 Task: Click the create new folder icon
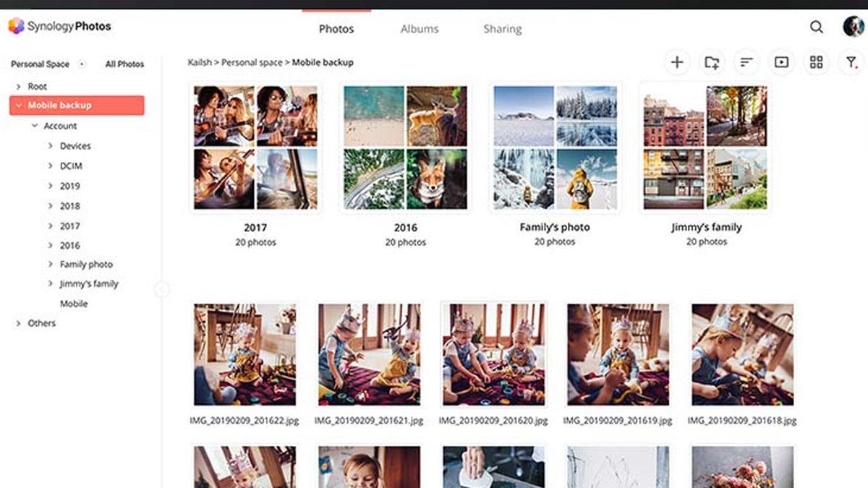tap(712, 63)
